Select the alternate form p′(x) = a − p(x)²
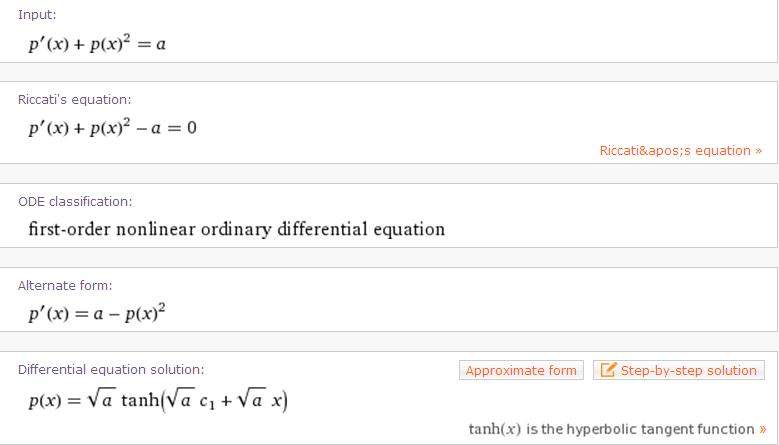Screen dimensions: 779x445 [97, 313]
